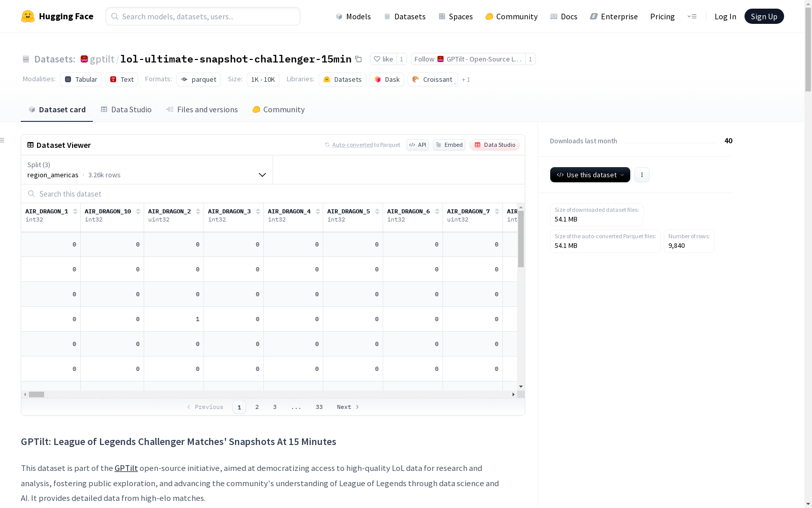Click the current page 1 button
Screen dimensions: 812x508
pyautogui.click(x=239, y=407)
